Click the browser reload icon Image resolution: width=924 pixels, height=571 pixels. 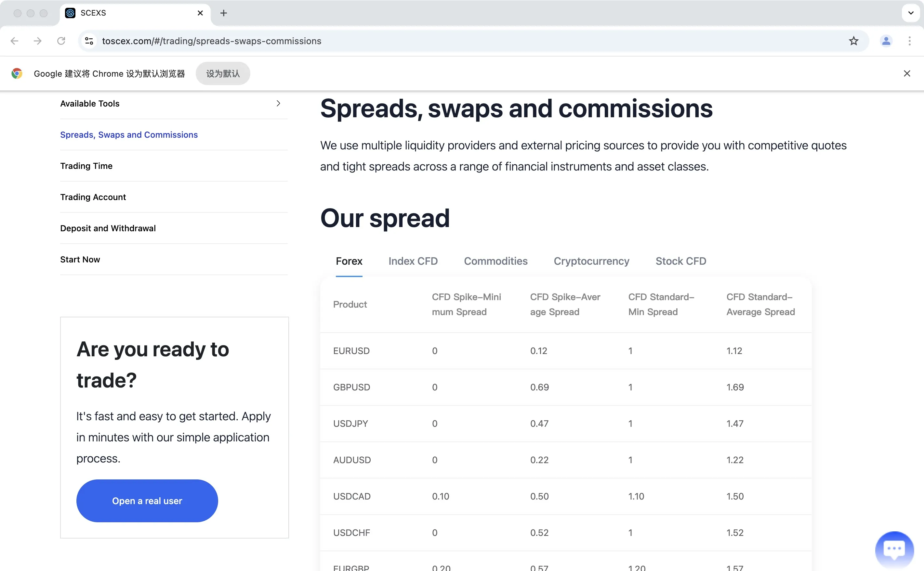(61, 41)
